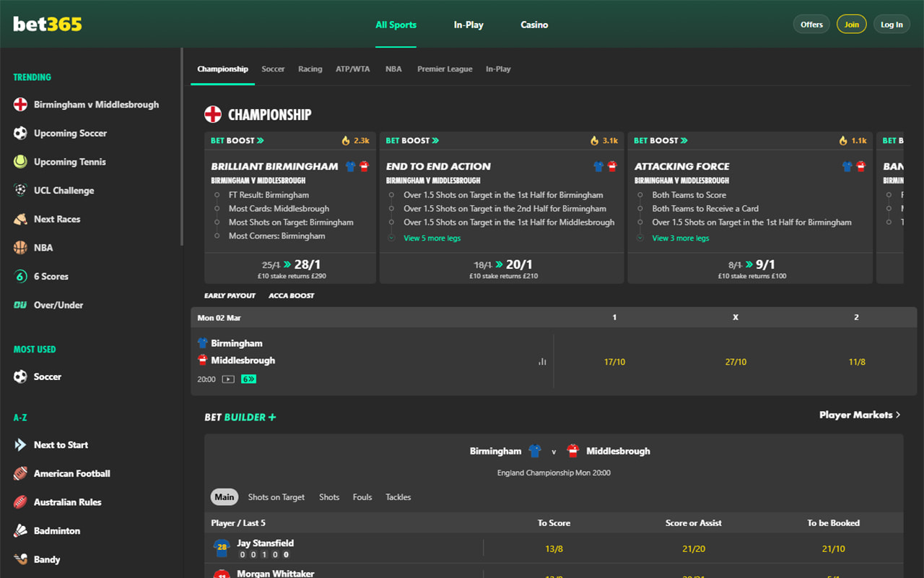Click the Offers button
The width and height of the screenshot is (924, 578).
[811, 25]
